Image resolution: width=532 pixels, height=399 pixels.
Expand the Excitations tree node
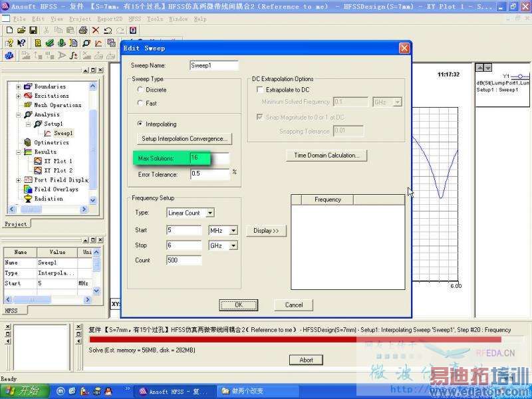pos(19,96)
